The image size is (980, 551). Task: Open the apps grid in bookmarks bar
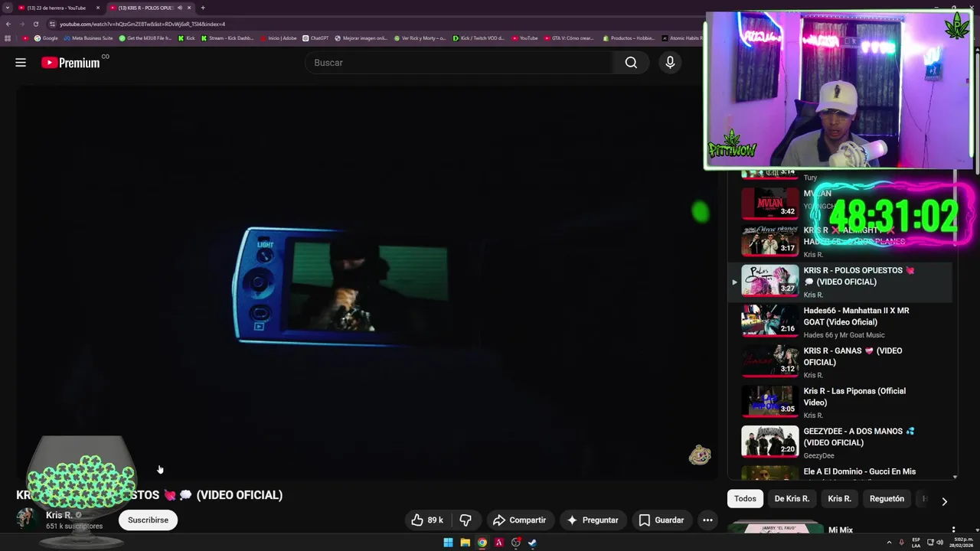[x=8, y=38]
